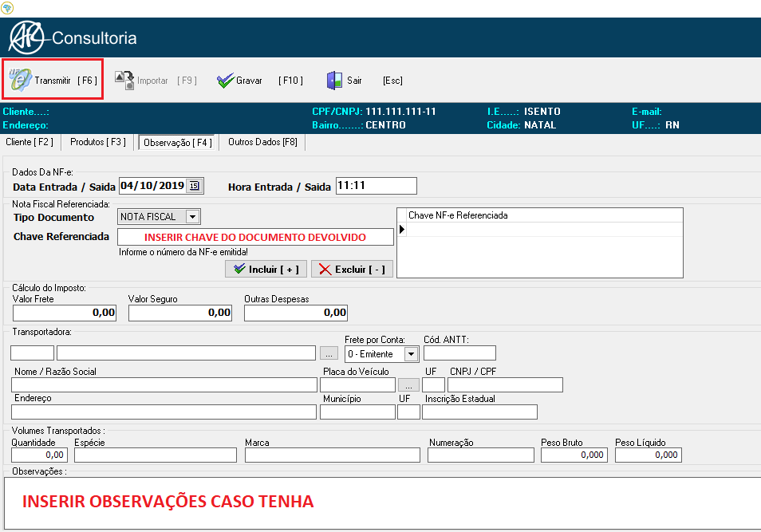Click Chave NF-e Referenciada column header

click(545, 215)
